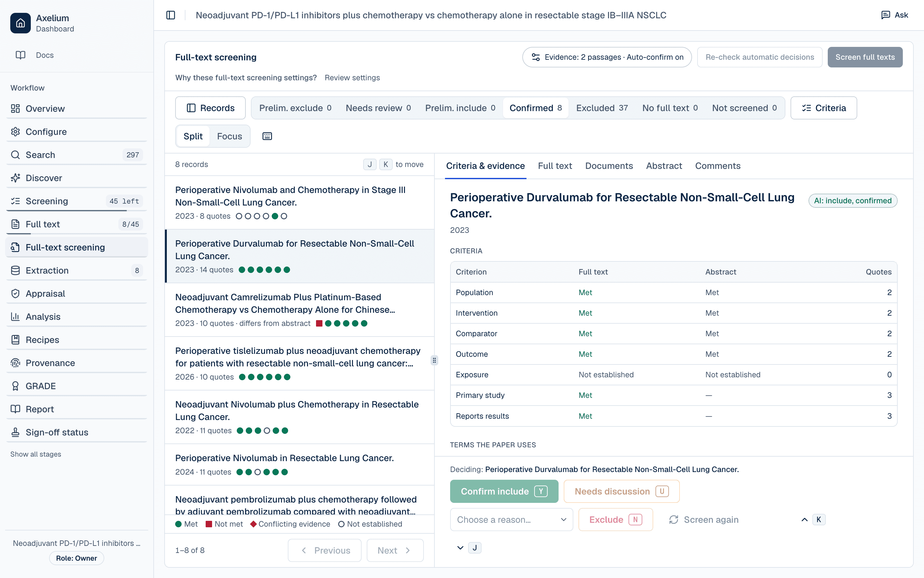Click the Screening checklist icon
The width and height of the screenshot is (924, 578).
(x=15, y=201)
